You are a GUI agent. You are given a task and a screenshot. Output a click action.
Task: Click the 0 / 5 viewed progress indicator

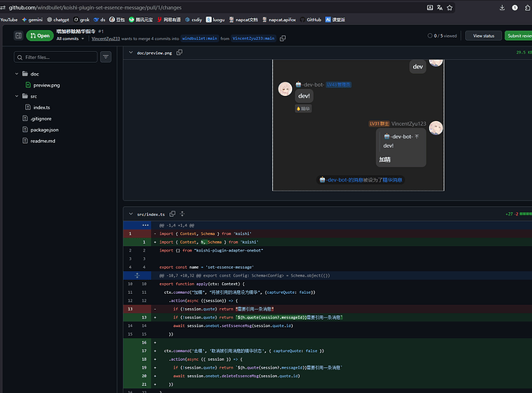click(x=442, y=35)
